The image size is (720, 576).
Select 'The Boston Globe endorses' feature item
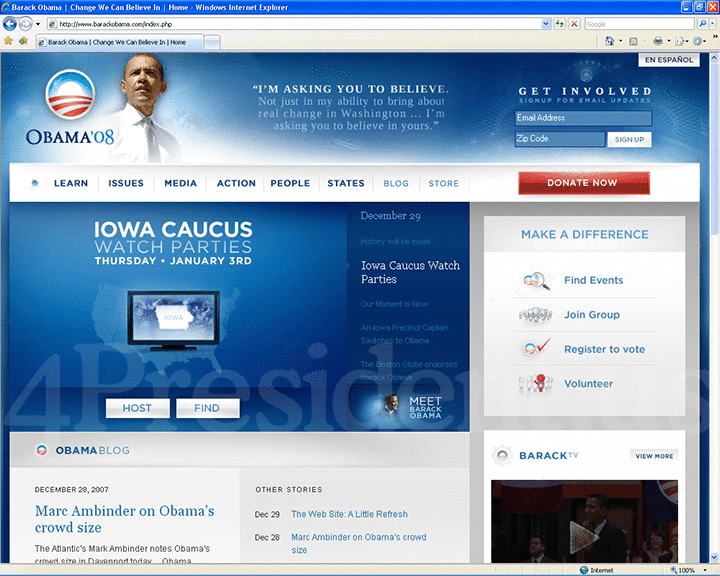(409, 371)
